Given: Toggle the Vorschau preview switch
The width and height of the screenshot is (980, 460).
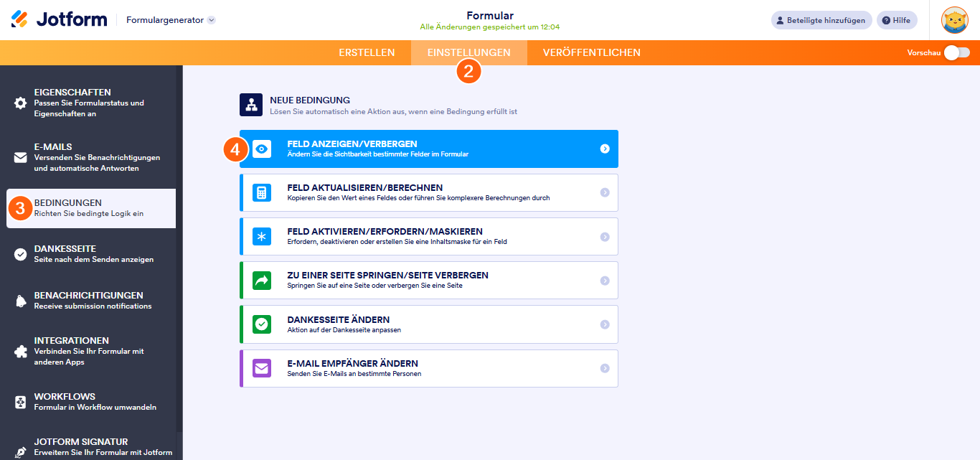Looking at the screenshot, I should (x=956, y=52).
